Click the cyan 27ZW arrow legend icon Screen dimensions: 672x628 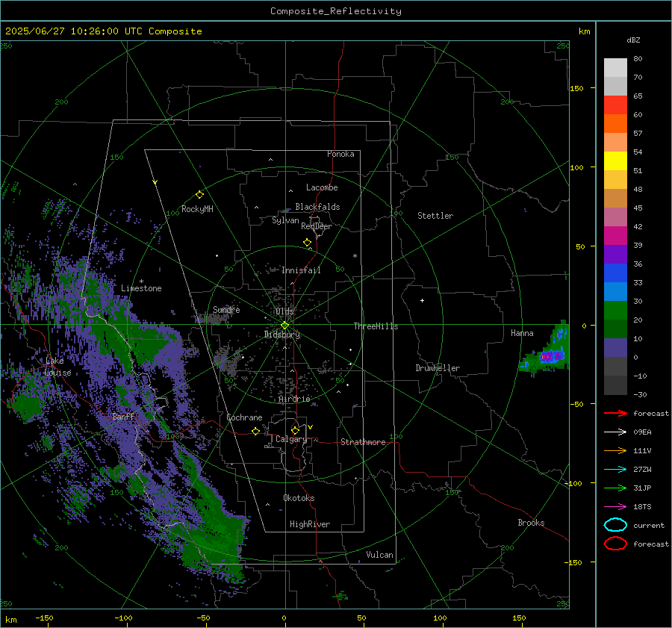click(615, 470)
